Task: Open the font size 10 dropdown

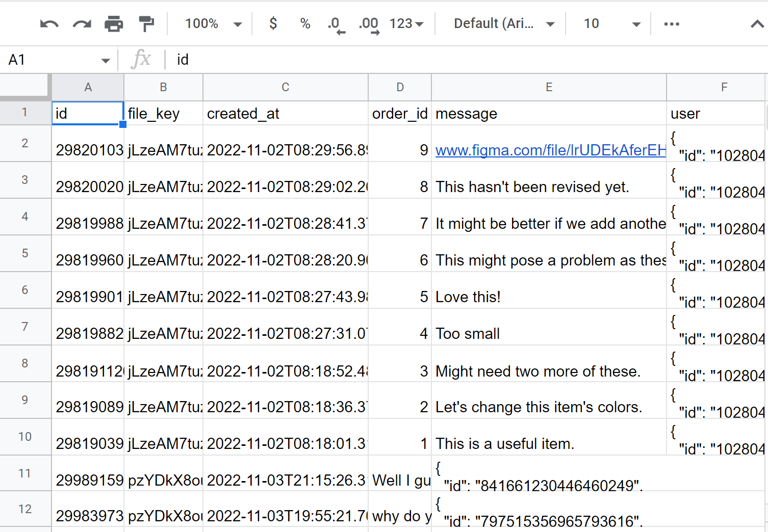Action: [611, 24]
